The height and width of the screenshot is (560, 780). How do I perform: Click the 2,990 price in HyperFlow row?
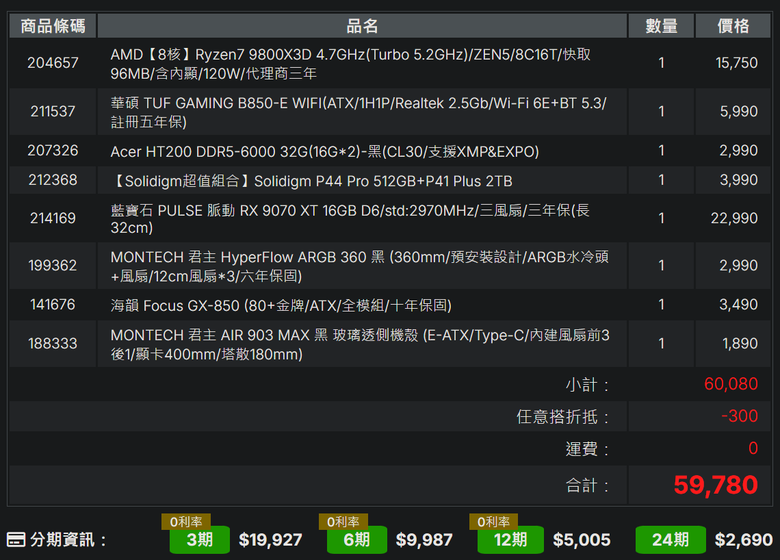pos(739,266)
